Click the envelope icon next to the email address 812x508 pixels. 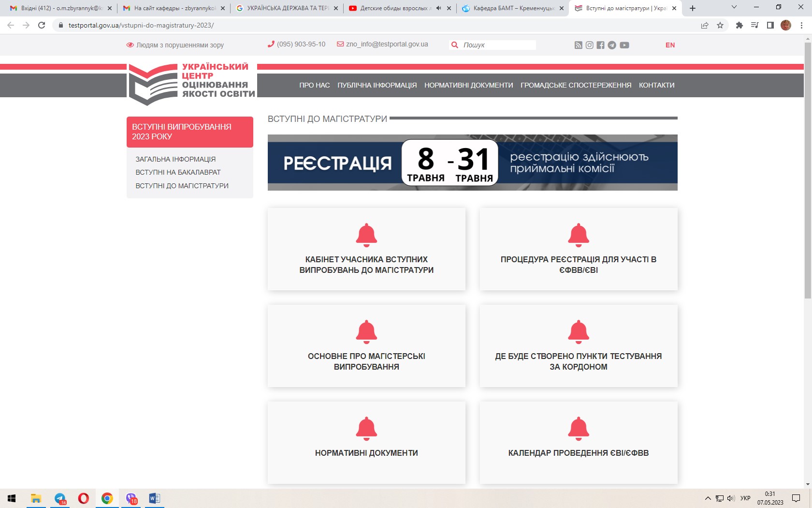[340, 44]
